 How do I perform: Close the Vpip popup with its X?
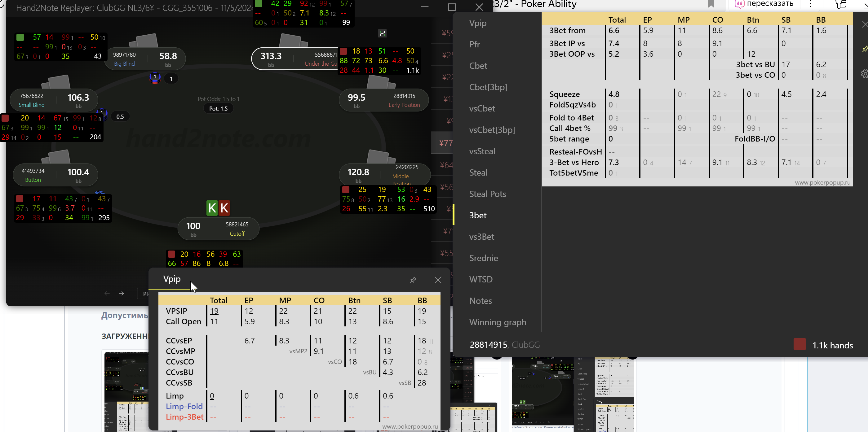pos(438,280)
